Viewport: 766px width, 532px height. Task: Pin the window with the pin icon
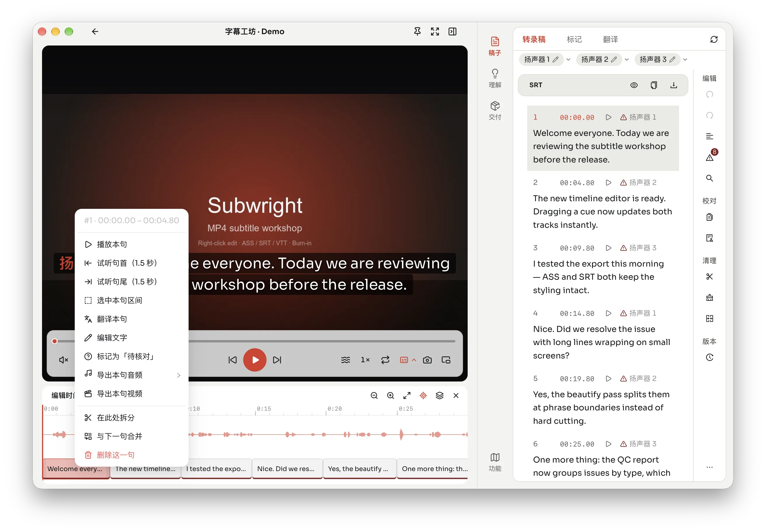[x=417, y=31]
